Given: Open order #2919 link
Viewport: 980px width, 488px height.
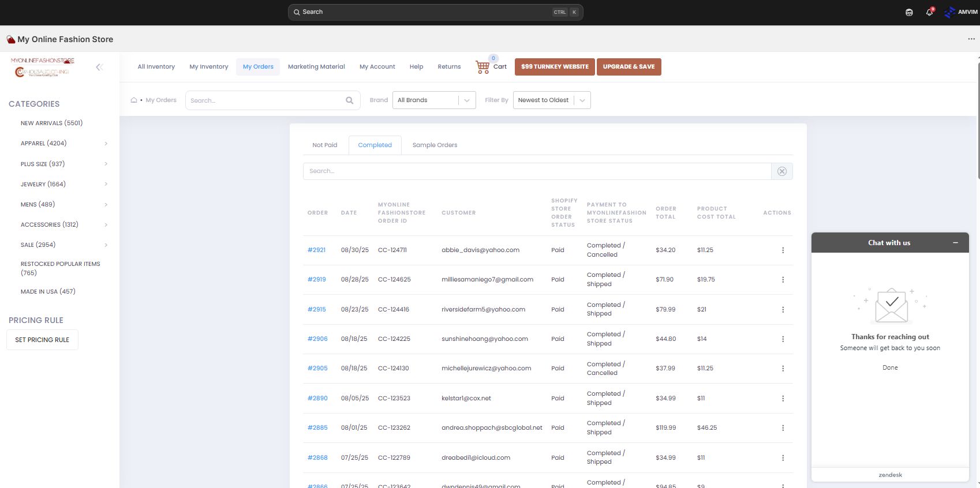Looking at the screenshot, I should coord(317,280).
